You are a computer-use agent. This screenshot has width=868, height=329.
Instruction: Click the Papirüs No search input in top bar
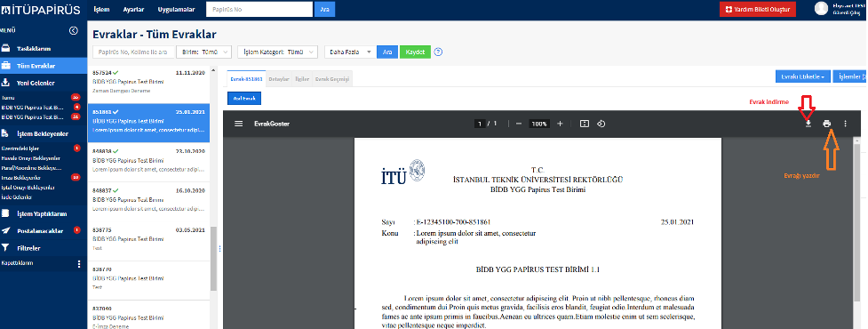[259, 10]
